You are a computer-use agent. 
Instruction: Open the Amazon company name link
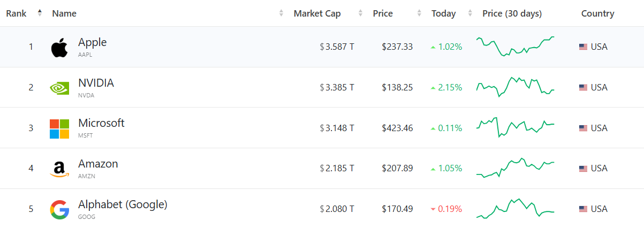point(98,164)
